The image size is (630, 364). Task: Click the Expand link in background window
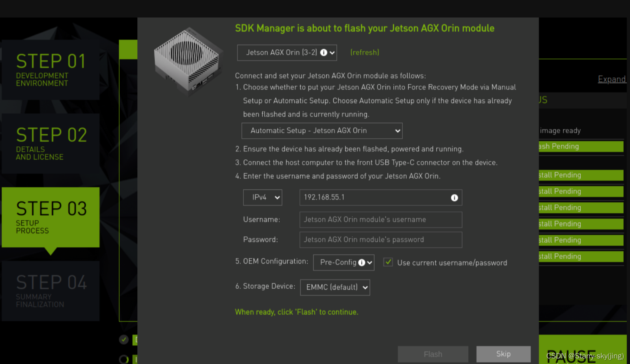(x=611, y=79)
